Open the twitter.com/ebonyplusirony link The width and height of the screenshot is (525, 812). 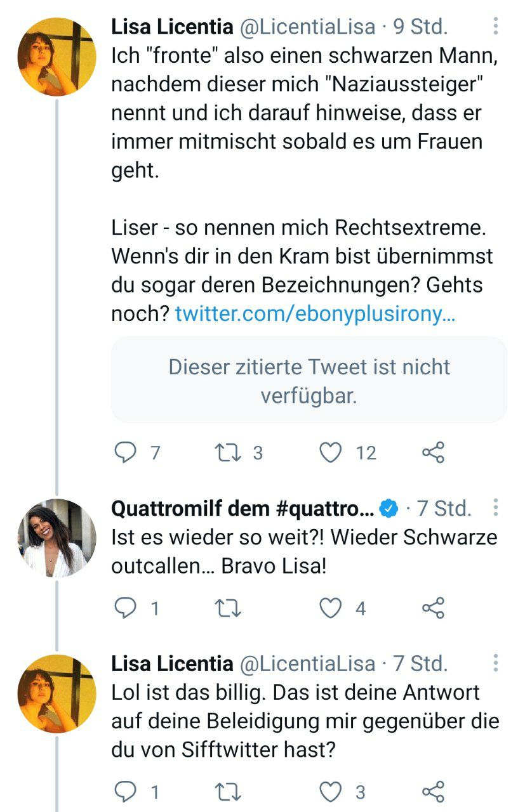pos(315,313)
